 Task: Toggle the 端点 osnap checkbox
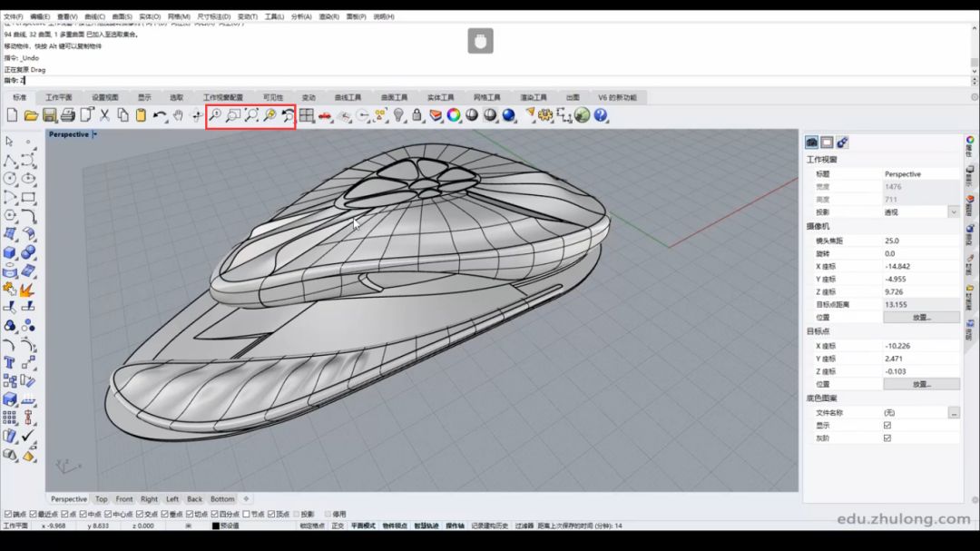pyautogui.click(x=8, y=514)
